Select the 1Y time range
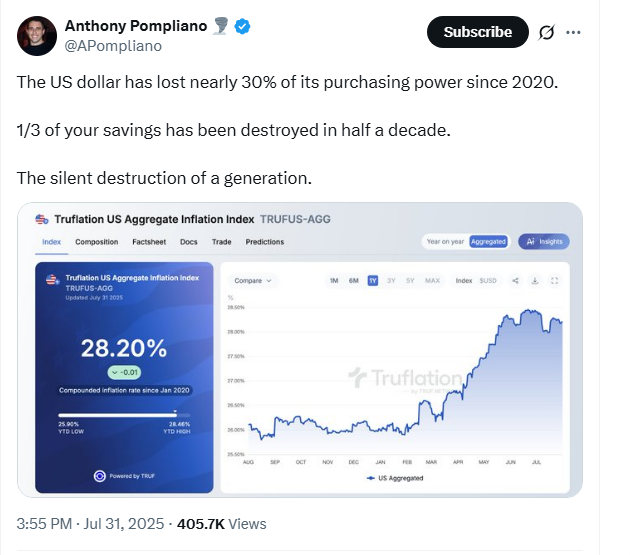The height and width of the screenshot is (555, 630). (x=373, y=281)
